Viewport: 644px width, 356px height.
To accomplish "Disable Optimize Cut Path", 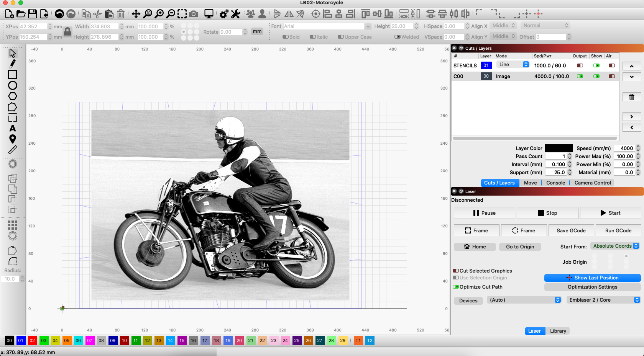I will click(456, 287).
